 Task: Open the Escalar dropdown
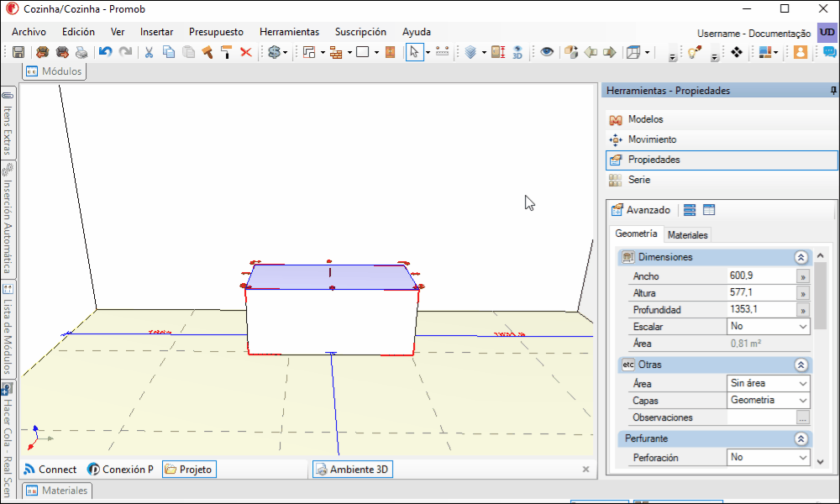769,326
